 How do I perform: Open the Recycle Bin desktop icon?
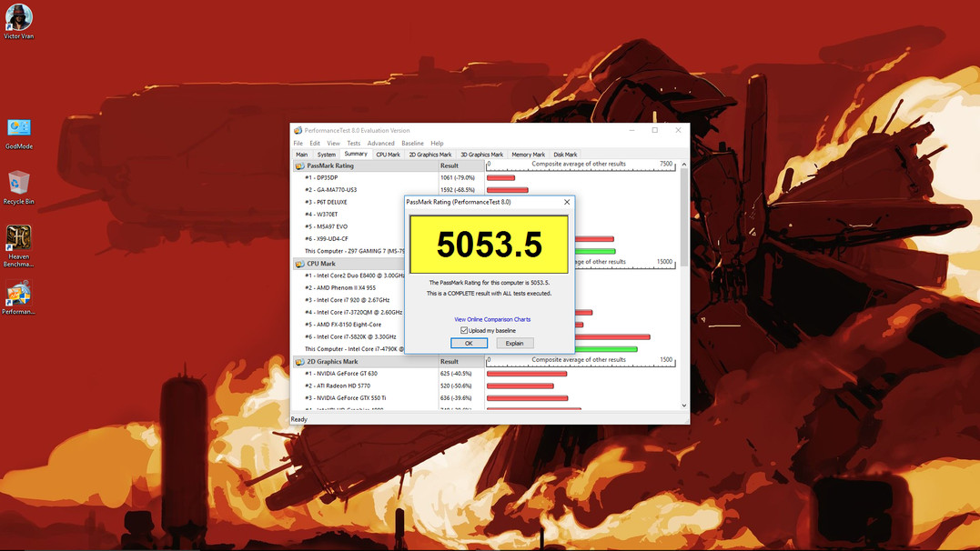point(19,187)
